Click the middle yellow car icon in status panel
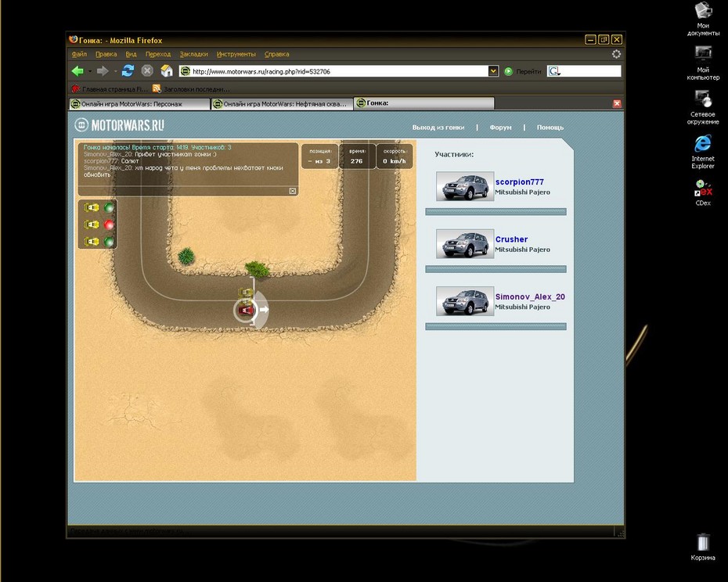 click(x=92, y=225)
